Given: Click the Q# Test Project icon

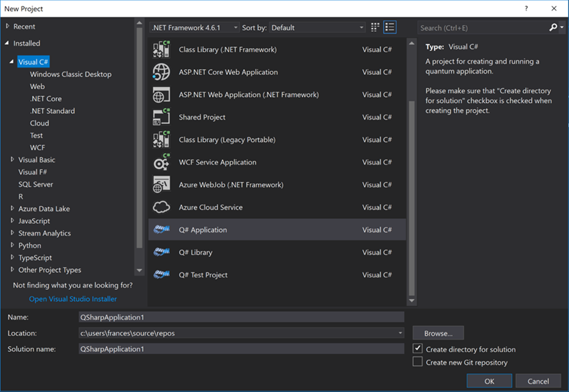Looking at the screenshot, I should [161, 275].
